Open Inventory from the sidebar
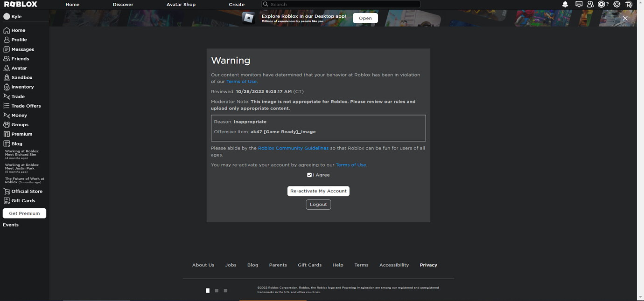 [7, 87]
